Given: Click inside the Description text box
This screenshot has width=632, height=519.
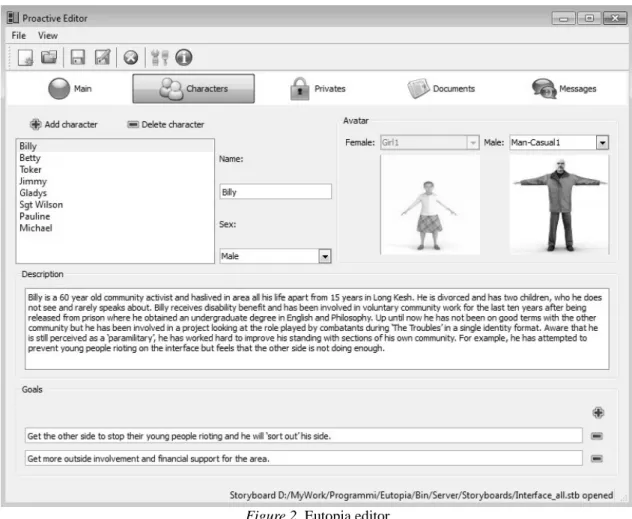Looking at the screenshot, I should click(x=317, y=329).
